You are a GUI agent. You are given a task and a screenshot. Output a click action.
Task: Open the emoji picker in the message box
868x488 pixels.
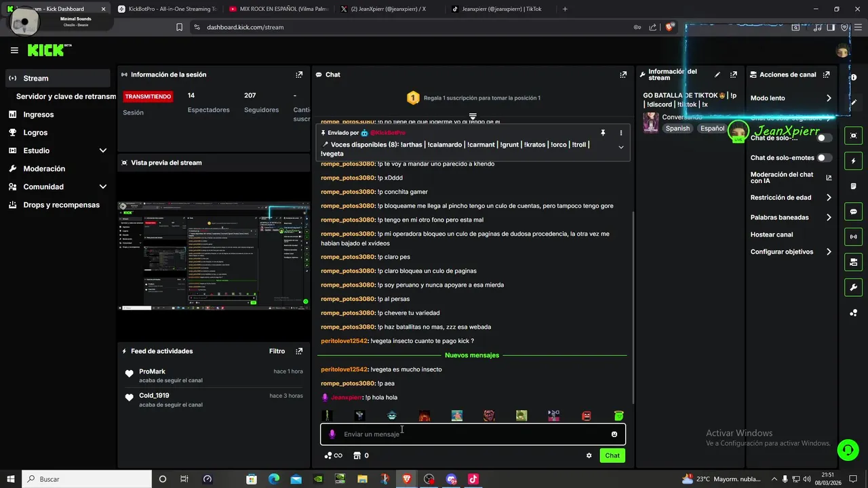(x=614, y=434)
